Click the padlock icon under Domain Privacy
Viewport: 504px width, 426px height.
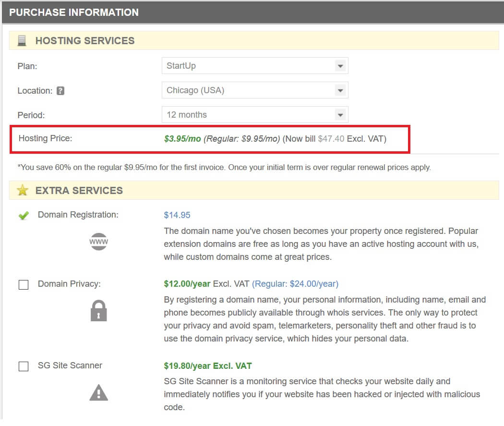pos(99,311)
